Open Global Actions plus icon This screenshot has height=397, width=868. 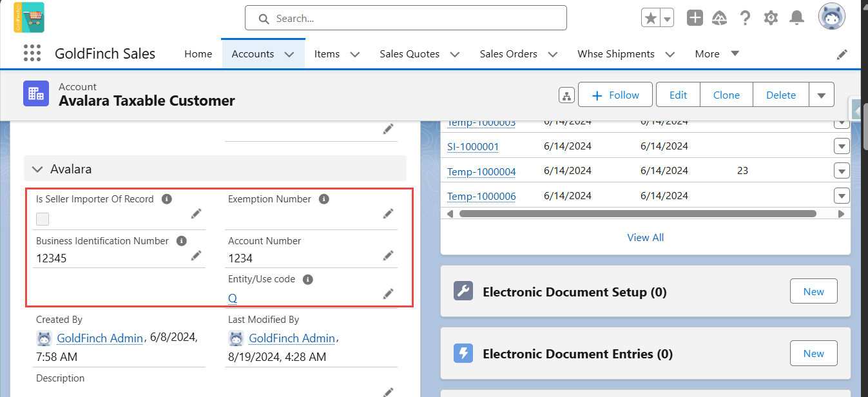coord(695,18)
